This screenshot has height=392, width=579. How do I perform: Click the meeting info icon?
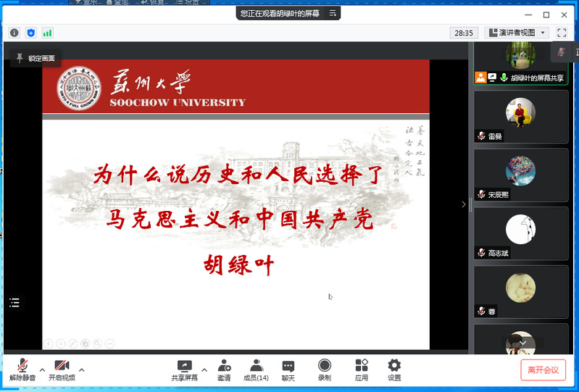coord(14,33)
